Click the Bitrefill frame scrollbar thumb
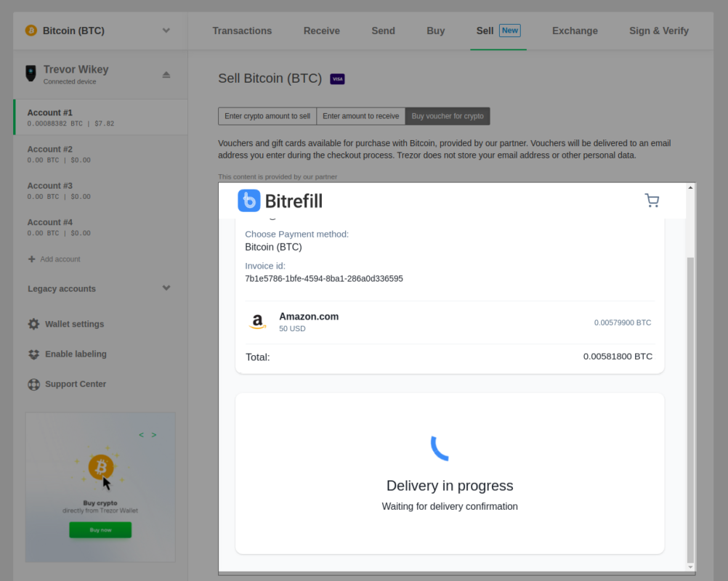 click(690, 410)
